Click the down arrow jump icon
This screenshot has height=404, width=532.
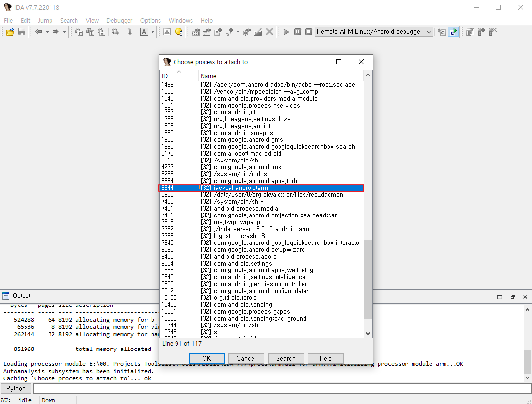[x=130, y=32]
